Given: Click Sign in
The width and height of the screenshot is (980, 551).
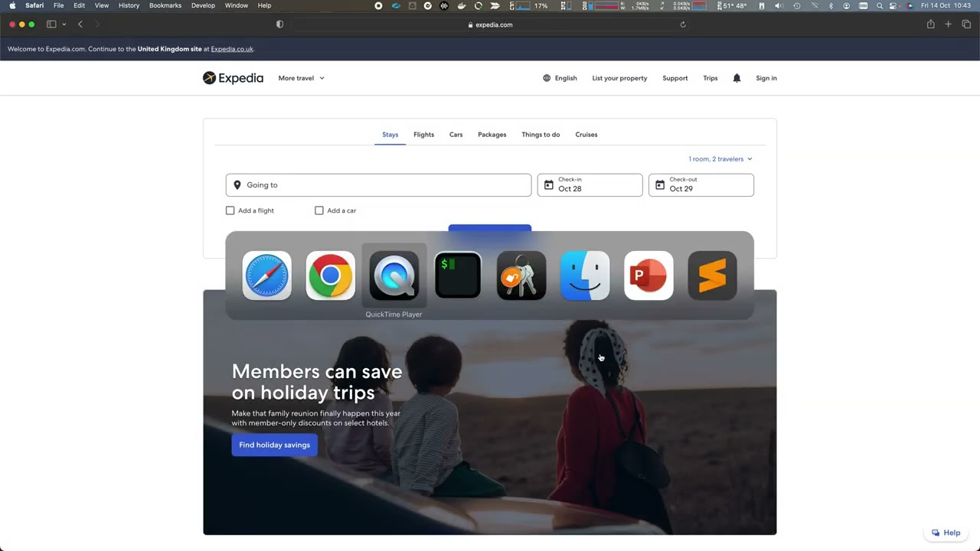Looking at the screenshot, I should [x=766, y=78].
